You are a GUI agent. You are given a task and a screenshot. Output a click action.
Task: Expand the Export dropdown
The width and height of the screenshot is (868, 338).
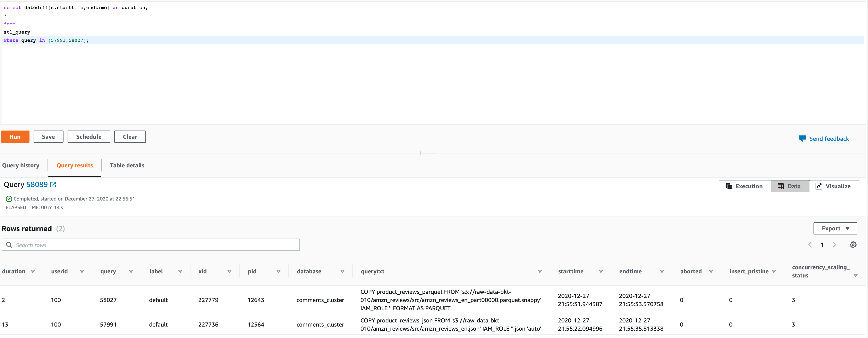[x=835, y=228]
